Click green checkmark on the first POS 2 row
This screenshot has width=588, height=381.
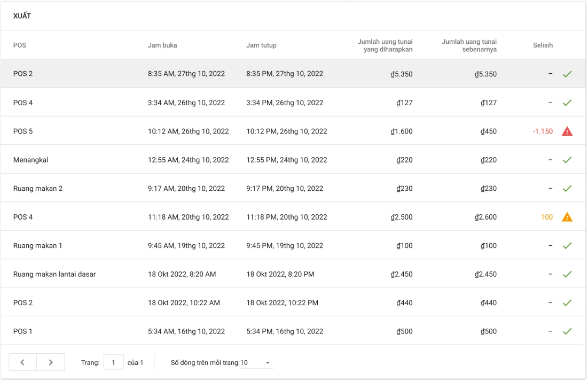(567, 74)
